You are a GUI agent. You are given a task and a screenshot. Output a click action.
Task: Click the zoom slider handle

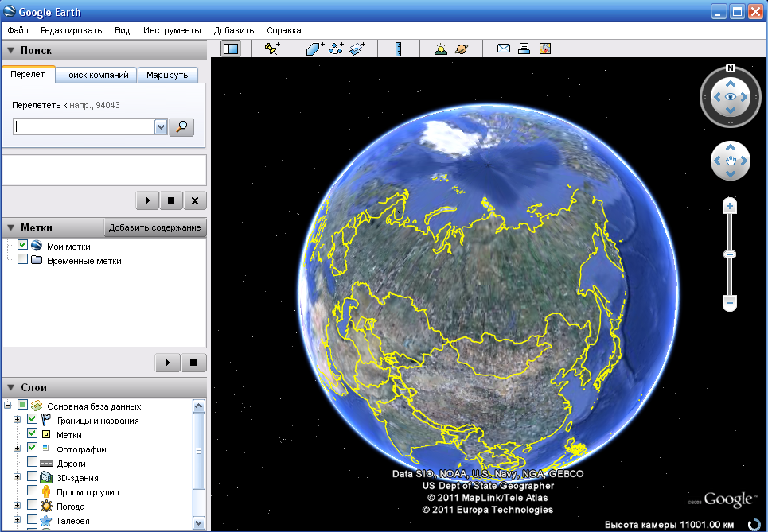tap(730, 254)
